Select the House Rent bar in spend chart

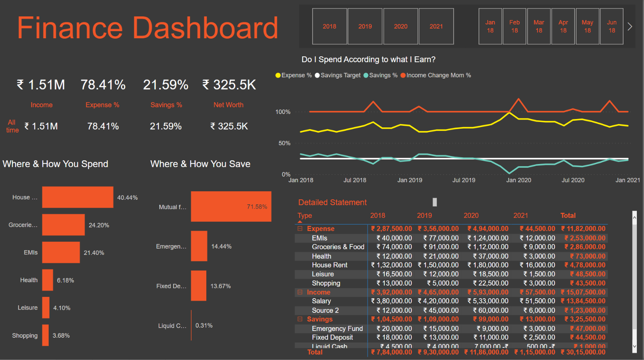pos(77,197)
